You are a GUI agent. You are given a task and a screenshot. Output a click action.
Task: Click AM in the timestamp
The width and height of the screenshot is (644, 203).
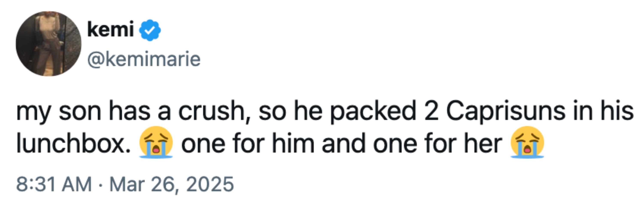(77, 185)
